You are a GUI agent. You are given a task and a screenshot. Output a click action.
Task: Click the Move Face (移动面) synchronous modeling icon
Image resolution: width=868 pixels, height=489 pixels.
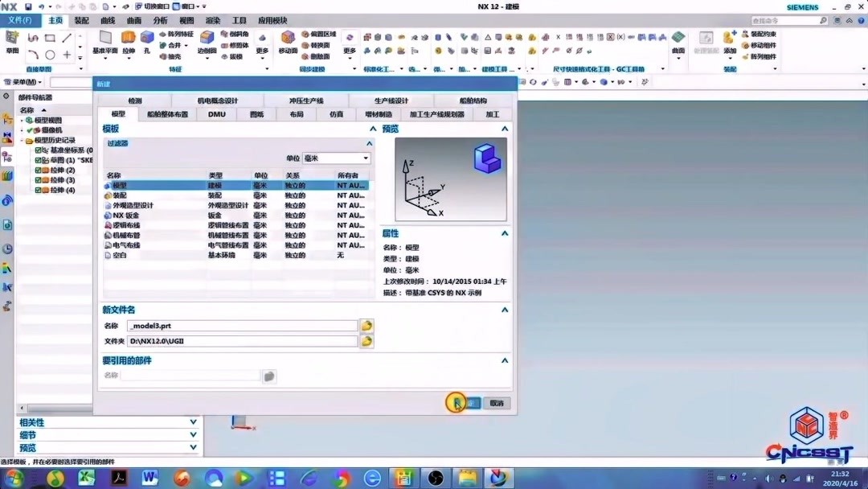[288, 37]
